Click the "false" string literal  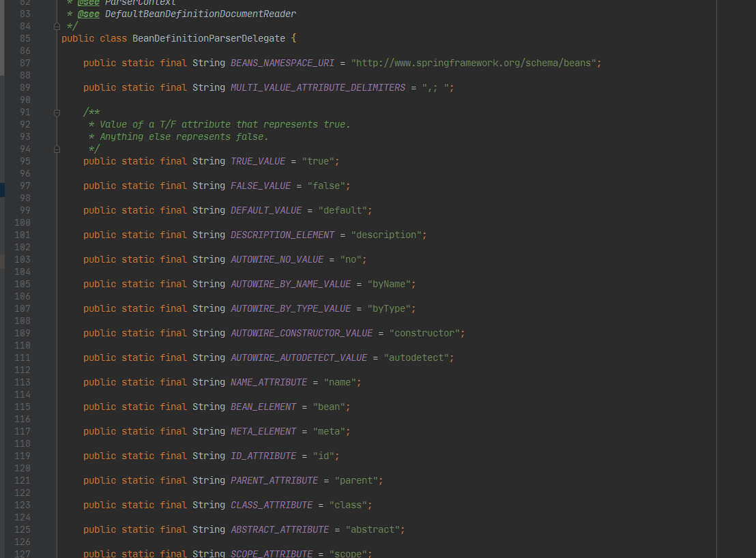pyautogui.click(x=326, y=186)
